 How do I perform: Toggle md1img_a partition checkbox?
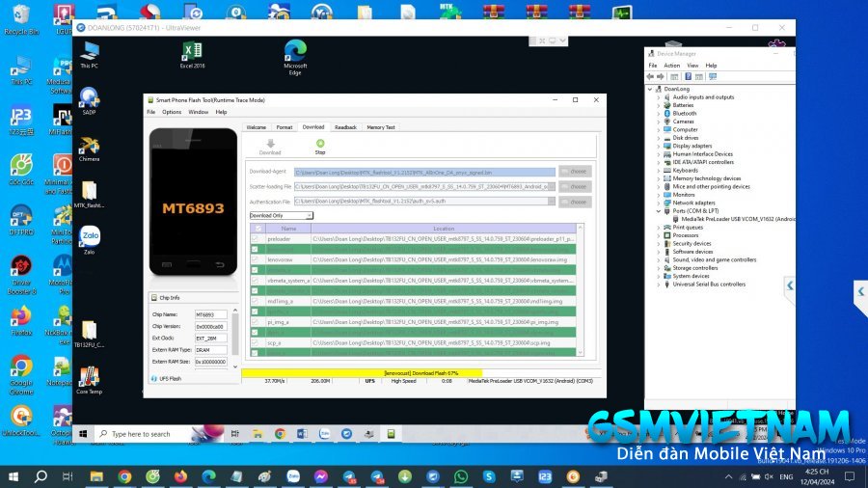(x=255, y=301)
